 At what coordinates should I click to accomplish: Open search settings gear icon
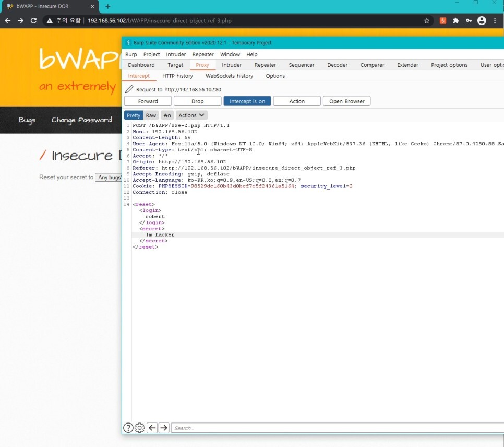click(139, 428)
